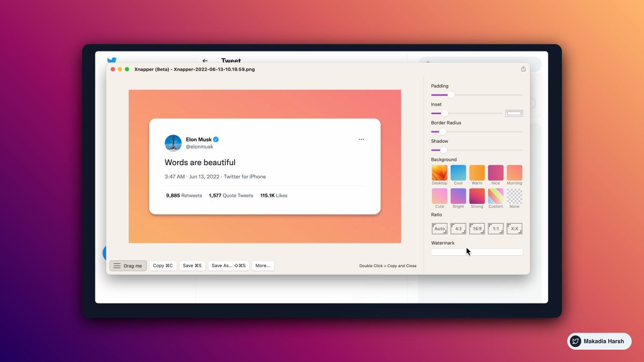Click the tweet text 'Words are beautiful'
The height and width of the screenshot is (362, 644).
point(200,162)
